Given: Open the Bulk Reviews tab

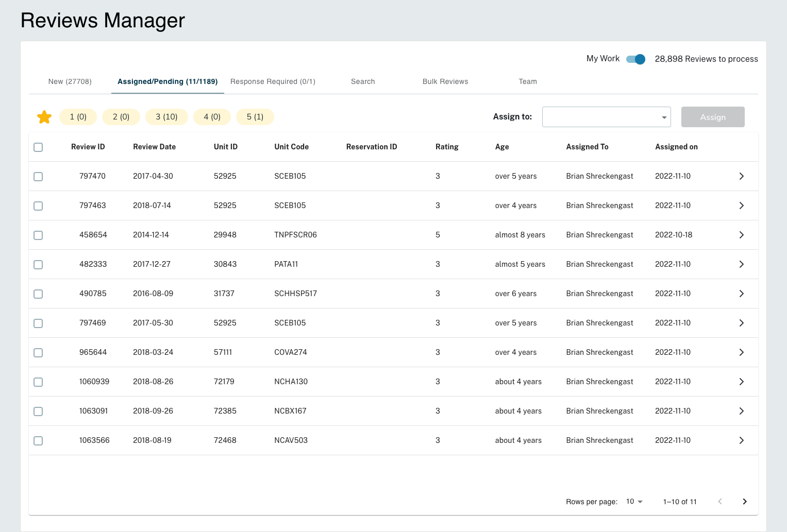Looking at the screenshot, I should point(445,81).
